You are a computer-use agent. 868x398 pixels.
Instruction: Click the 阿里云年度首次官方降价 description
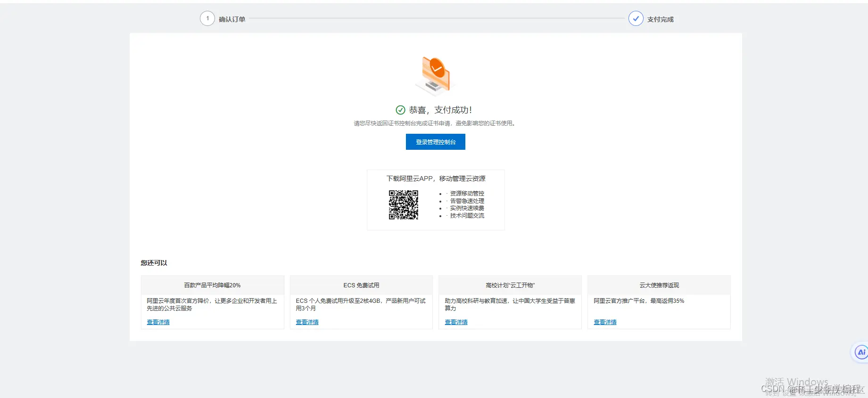[x=212, y=305]
